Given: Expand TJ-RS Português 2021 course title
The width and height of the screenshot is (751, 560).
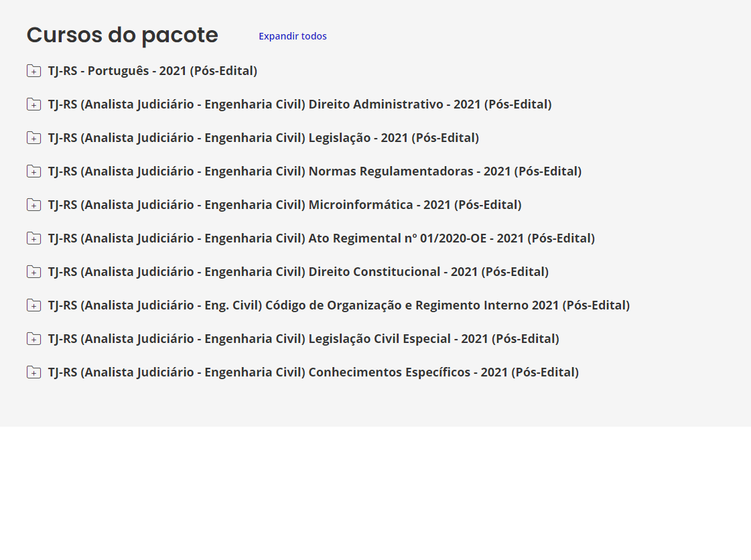Looking at the screenshot, I should [152, 71].
